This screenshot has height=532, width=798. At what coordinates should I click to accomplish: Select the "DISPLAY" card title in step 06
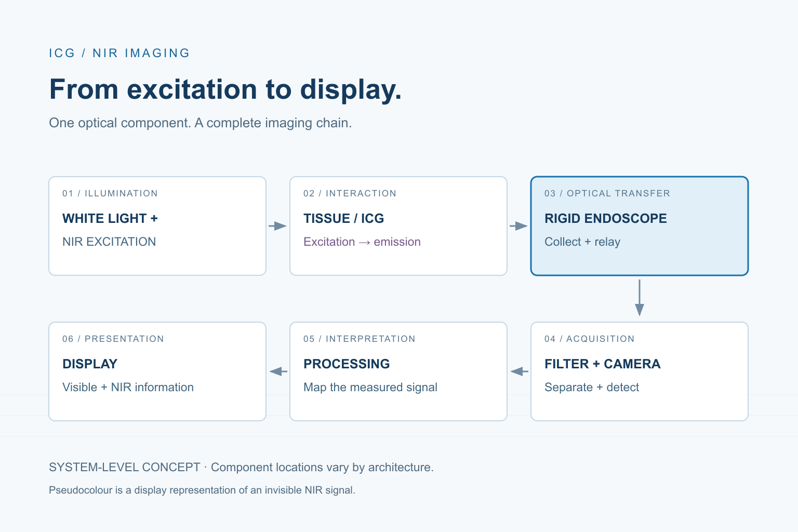tap(90, 364)
